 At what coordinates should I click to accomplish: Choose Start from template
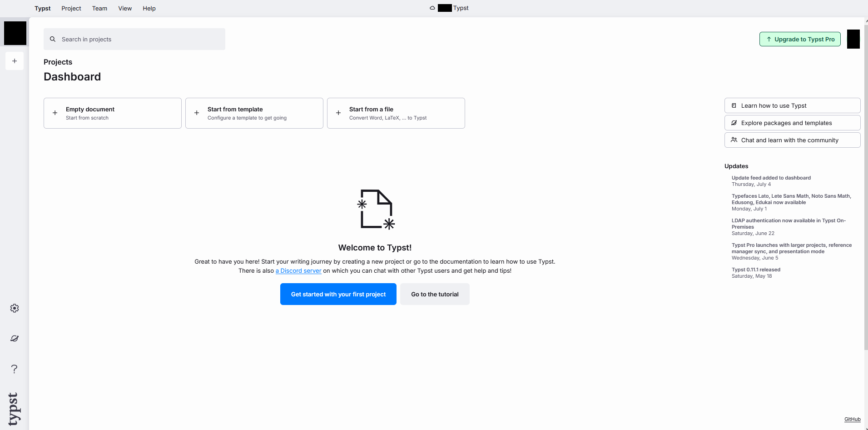[254, 113]
